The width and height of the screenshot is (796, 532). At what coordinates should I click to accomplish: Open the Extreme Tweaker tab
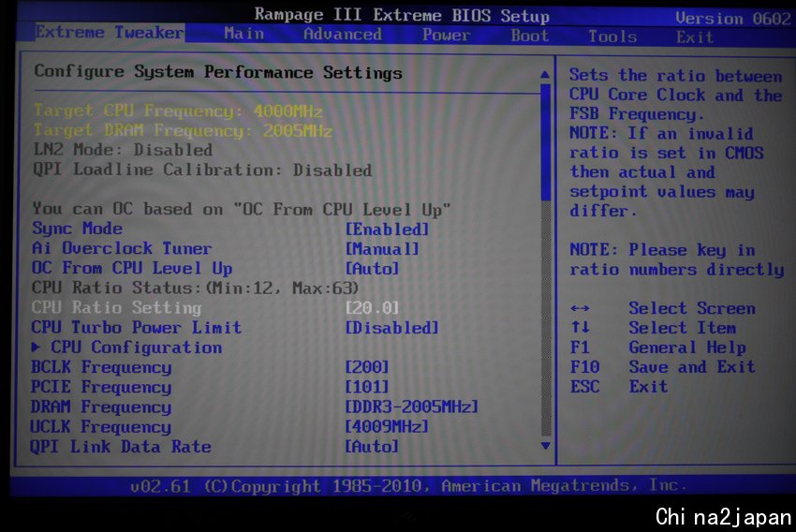point(110,33)
